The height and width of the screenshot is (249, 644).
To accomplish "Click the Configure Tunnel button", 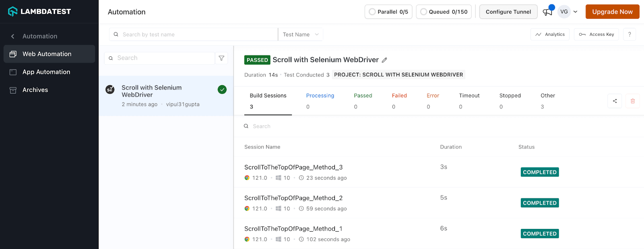I will (x=508, y=12).
